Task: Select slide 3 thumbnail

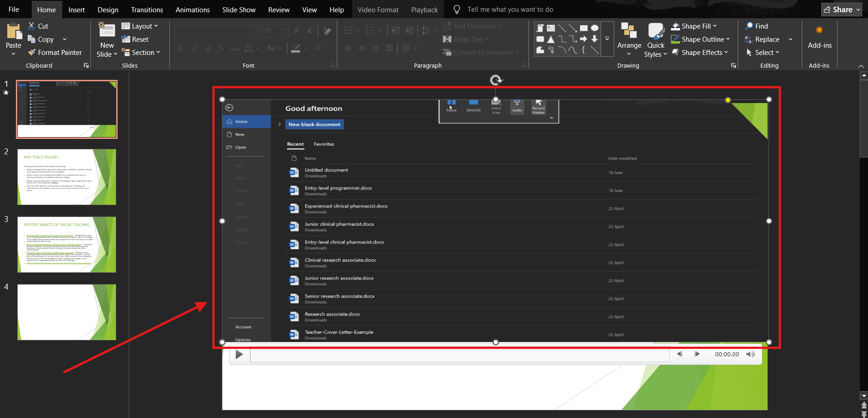Action: [x=66, y=244]
